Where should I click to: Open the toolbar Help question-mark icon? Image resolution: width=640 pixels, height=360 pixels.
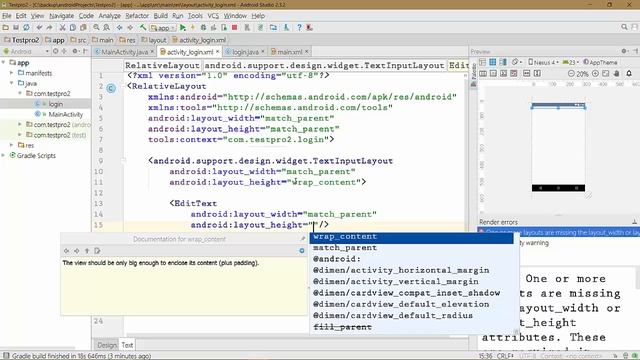coord(299,28)
